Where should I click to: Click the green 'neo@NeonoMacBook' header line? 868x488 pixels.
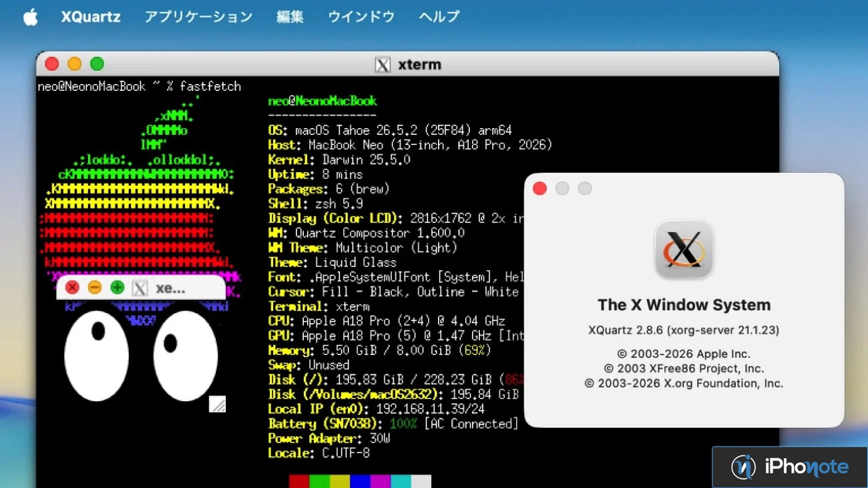coord(322,101)
